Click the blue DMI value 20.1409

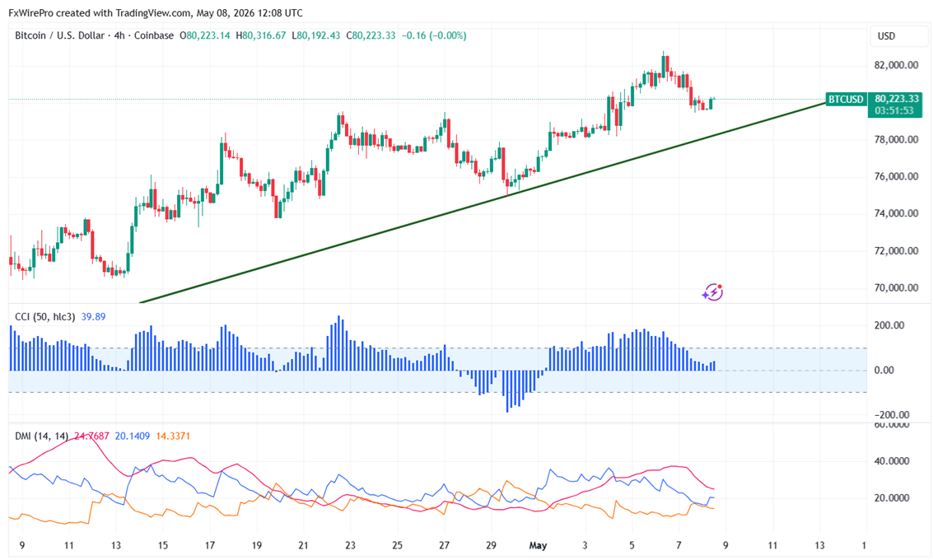click(x=132, y=436)
